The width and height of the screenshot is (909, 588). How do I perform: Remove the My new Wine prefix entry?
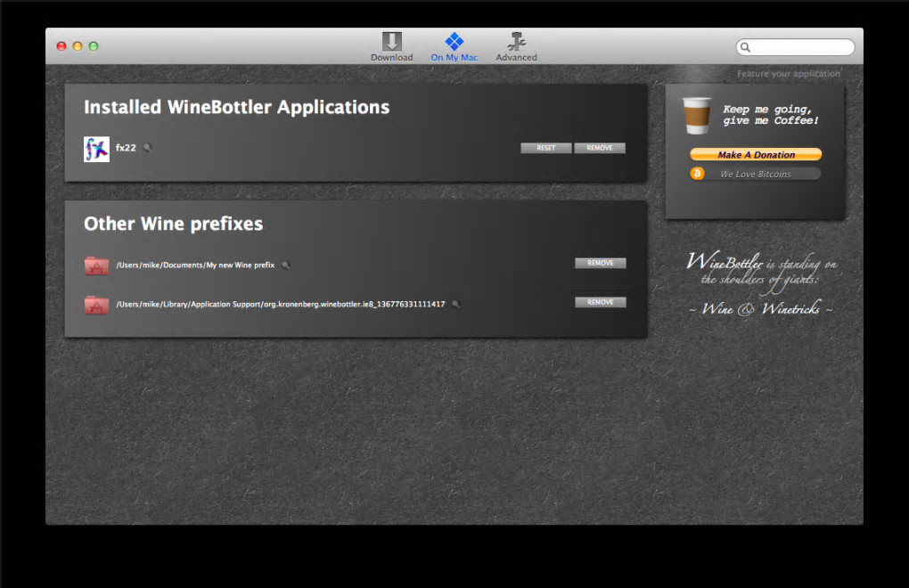pyautogui.click(x=600, y=263)
